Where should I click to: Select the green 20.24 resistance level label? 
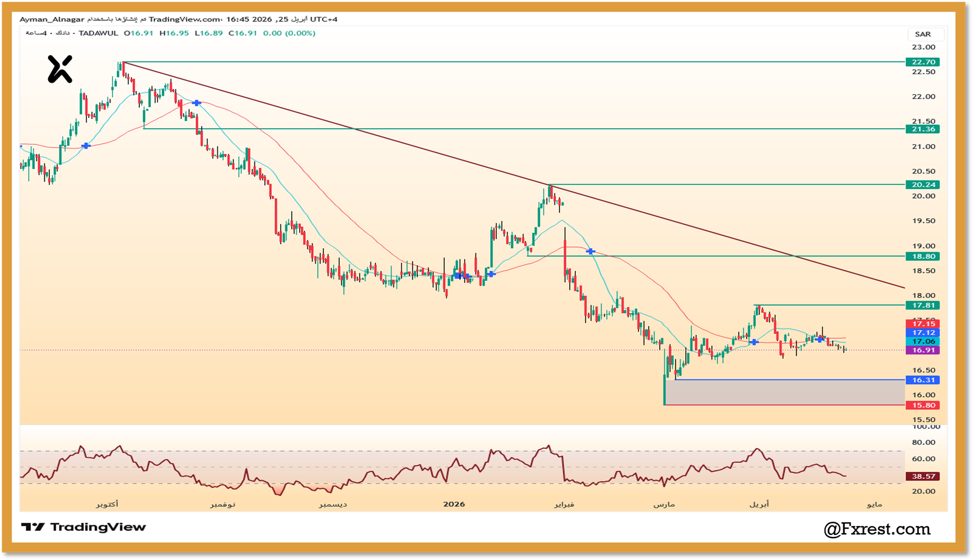923,185
